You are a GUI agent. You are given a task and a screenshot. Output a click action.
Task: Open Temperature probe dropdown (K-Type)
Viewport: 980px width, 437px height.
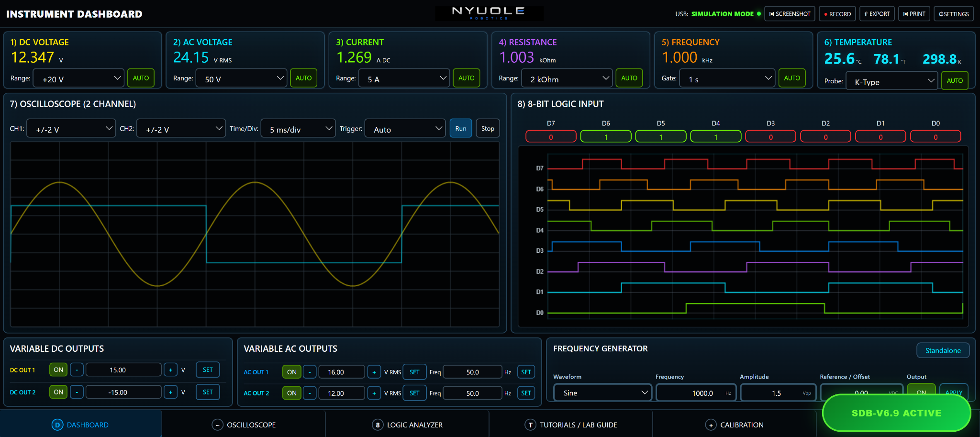click(x=892, y=80)
